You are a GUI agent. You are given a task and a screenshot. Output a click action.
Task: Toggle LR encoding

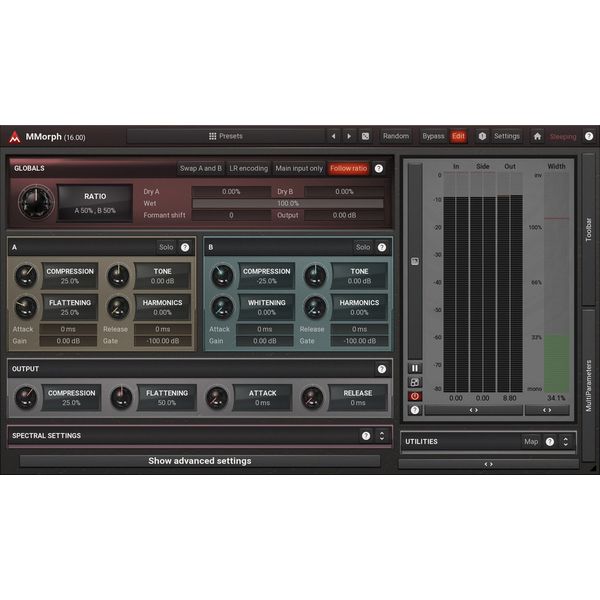248,168
